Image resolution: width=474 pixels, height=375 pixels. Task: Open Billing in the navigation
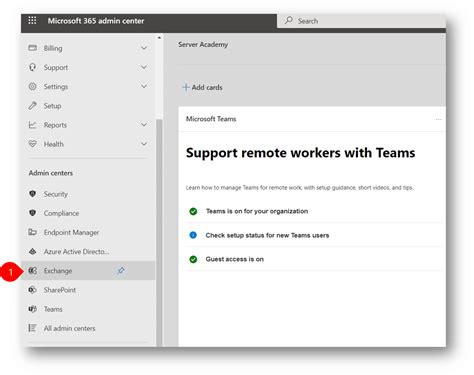coord(89,48)
